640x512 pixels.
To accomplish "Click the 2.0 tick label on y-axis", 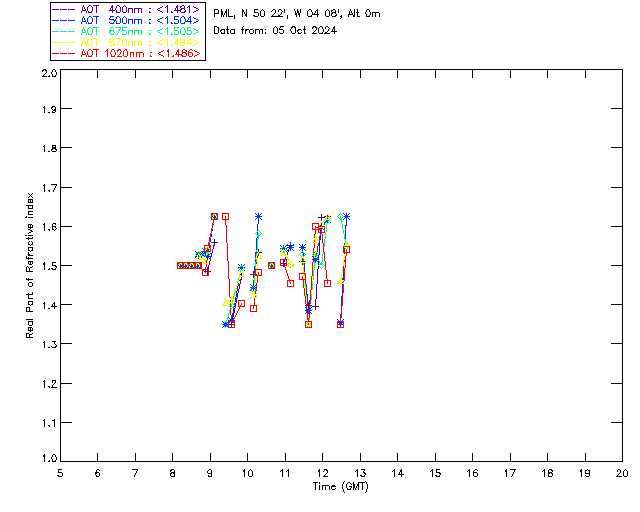I will coord(48,74).
